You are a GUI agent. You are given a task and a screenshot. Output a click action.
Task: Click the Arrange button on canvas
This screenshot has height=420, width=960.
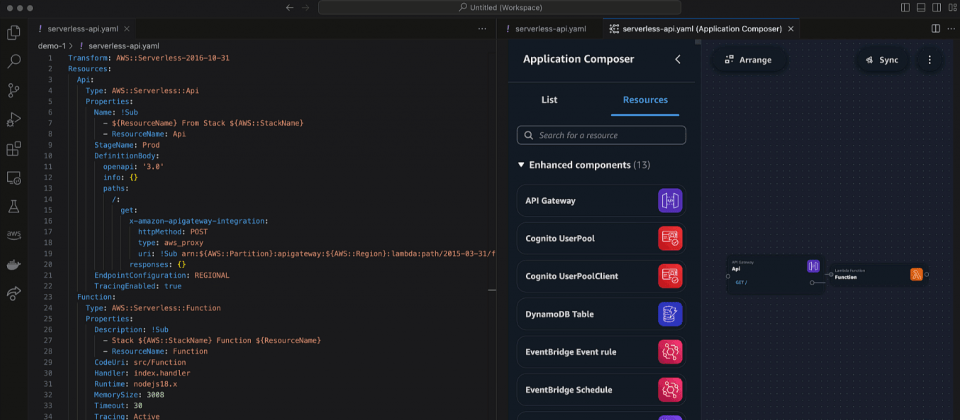pos(748,60)
